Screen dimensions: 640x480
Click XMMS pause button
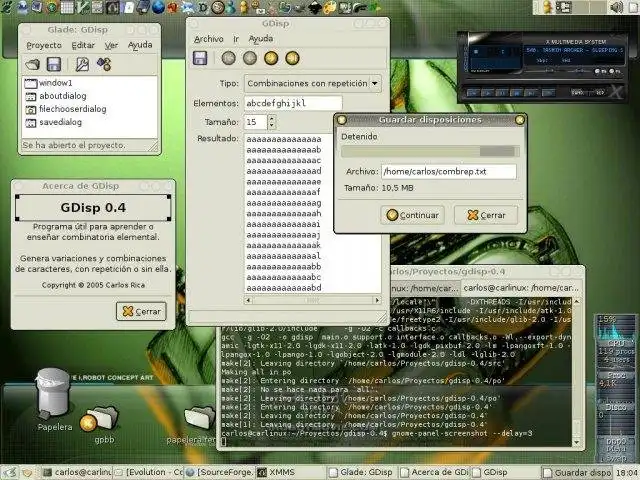tap(502, 93)
